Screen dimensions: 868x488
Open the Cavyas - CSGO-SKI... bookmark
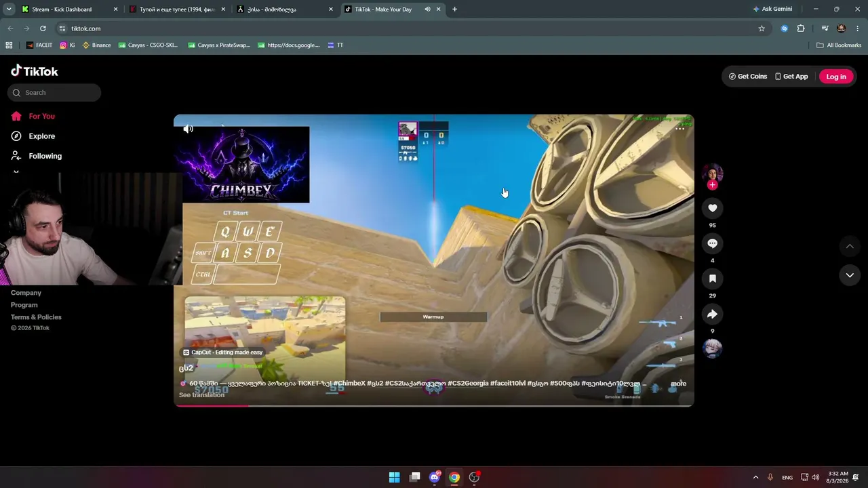(x=148, y=45)
